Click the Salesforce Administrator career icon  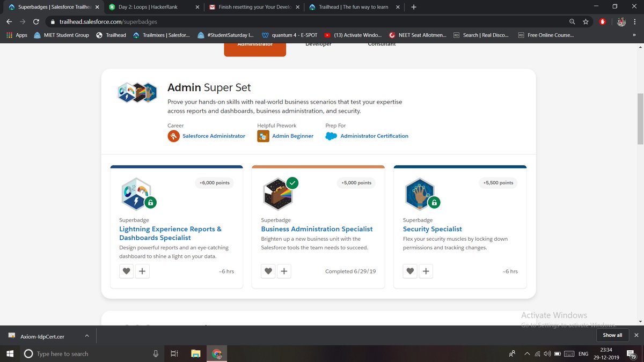pyautogui.click(x=173, y=136)
